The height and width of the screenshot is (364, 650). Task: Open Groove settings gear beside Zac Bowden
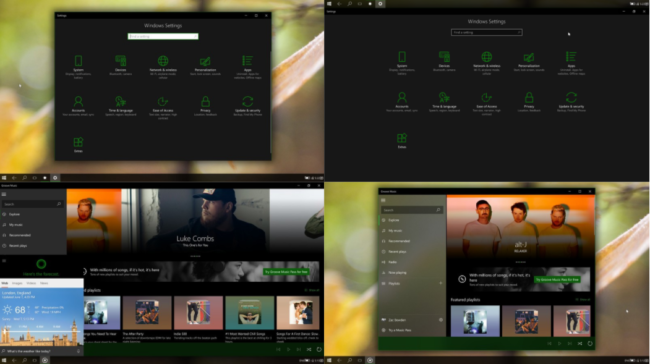tap(441, 320)
